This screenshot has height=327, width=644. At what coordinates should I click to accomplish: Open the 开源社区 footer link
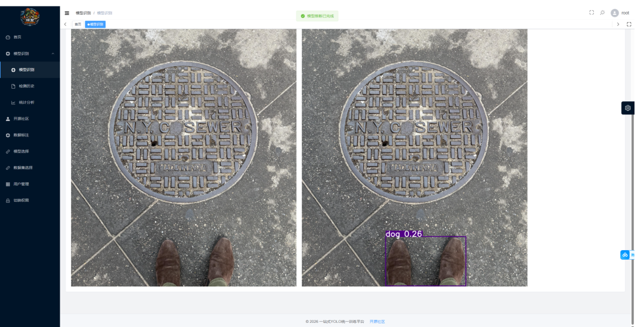point(377,322)
